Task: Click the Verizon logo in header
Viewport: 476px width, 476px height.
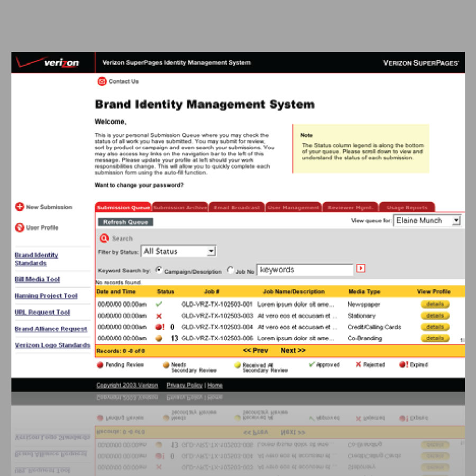Action: point(48,62)
